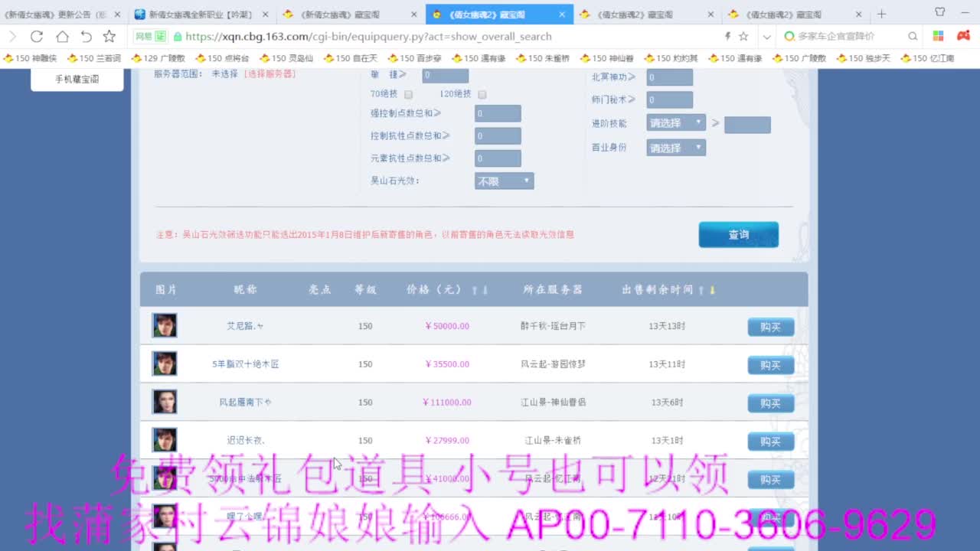Click the 网易 badge in the address bar
This screenshot has height=551, width=980.
coord(152,36)
